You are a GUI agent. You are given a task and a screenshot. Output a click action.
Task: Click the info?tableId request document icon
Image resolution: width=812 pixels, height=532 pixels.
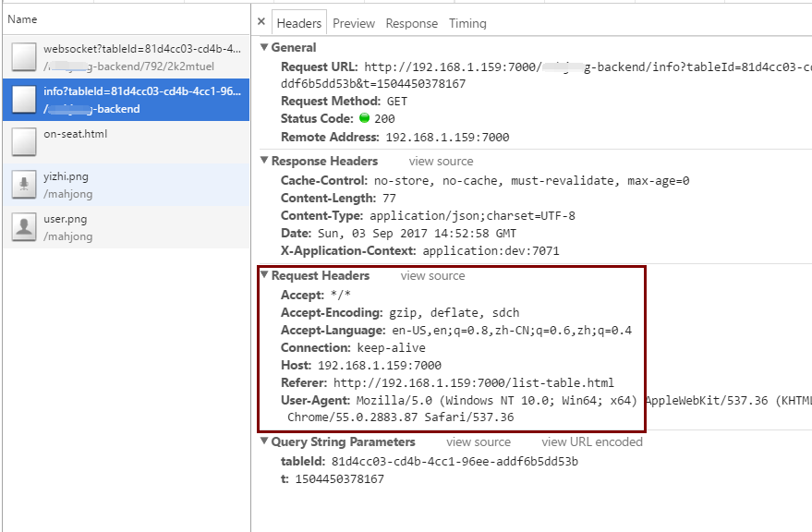[x=24, y=99]
